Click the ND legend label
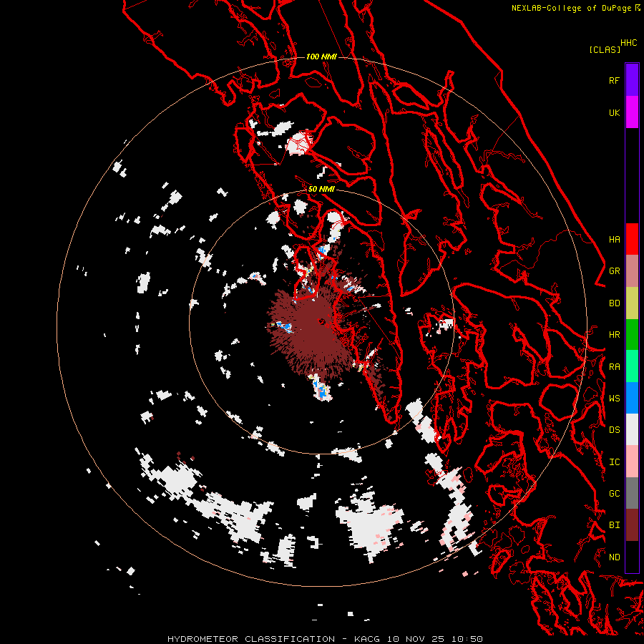Image resolution: width=644 pixels, height=644 pixels. click(614, 557)
